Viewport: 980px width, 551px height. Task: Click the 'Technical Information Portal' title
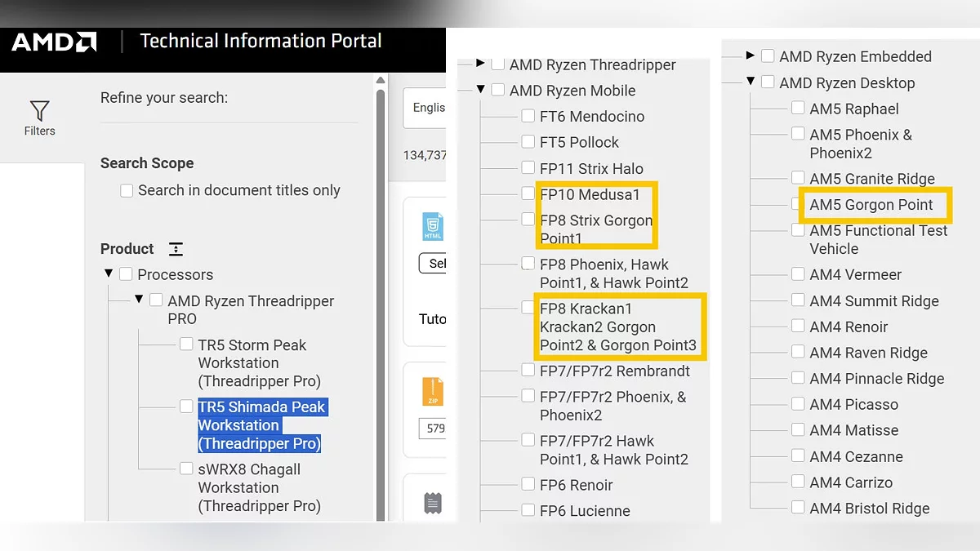[261, 41]
